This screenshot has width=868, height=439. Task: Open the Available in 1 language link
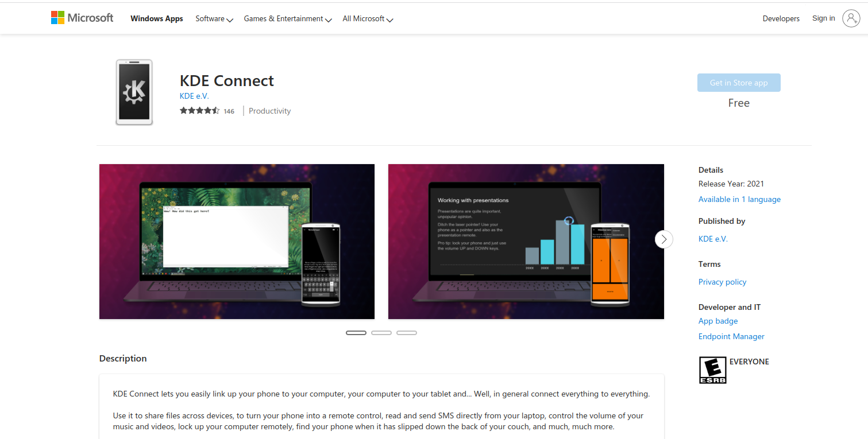[x=739, y=200]
